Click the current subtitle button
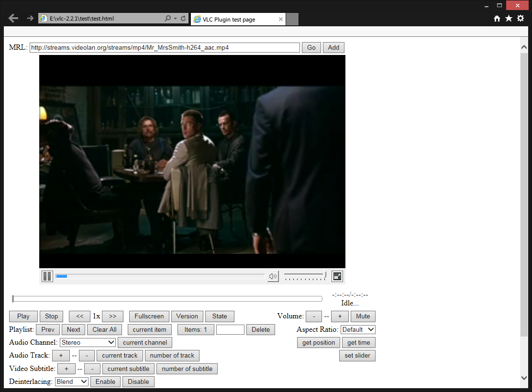Image resolution: width=532 pixels, height=392 pixels. click(x=128, y=369)
